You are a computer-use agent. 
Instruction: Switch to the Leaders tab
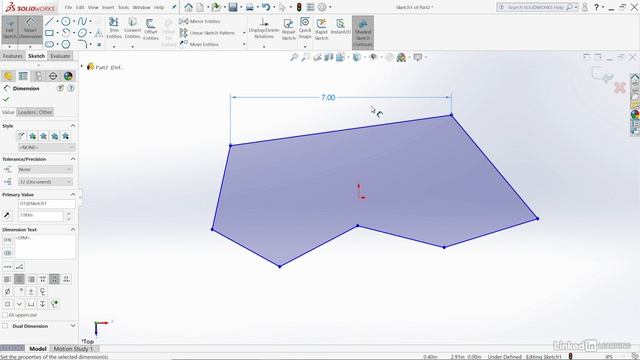click(x=27, y=112)
